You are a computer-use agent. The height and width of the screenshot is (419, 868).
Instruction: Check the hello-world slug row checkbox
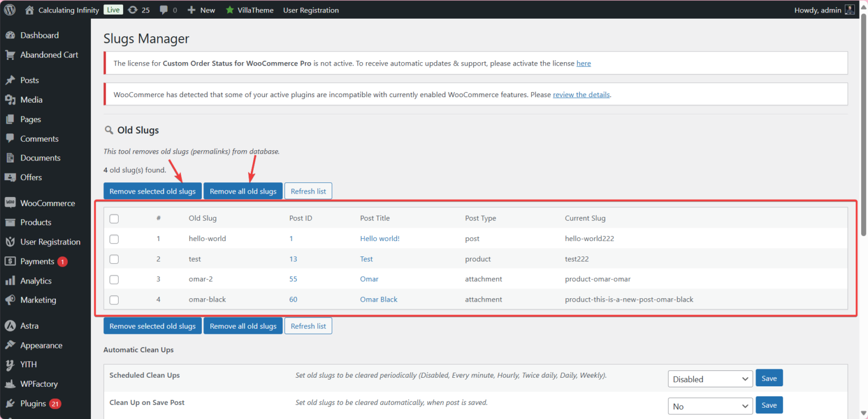(x=114, y=239)
